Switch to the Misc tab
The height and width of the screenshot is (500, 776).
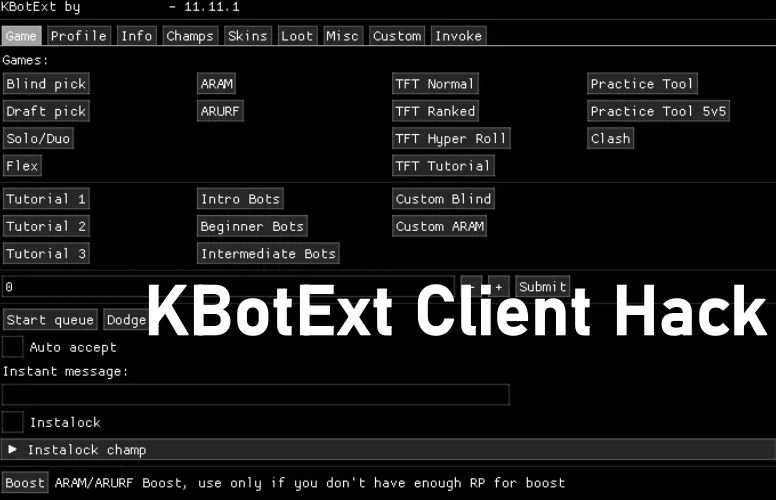(x=342, y=36)
